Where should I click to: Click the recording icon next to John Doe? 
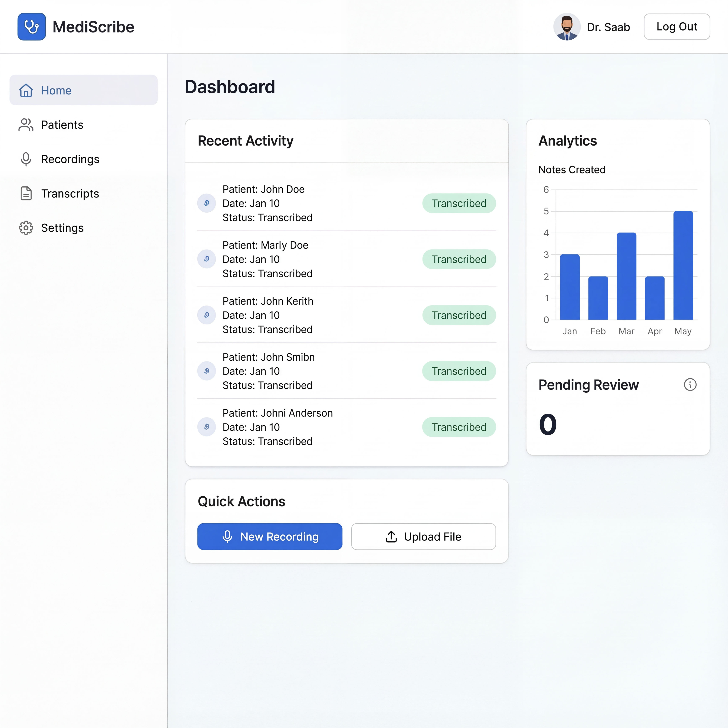[x=207, y=203]
